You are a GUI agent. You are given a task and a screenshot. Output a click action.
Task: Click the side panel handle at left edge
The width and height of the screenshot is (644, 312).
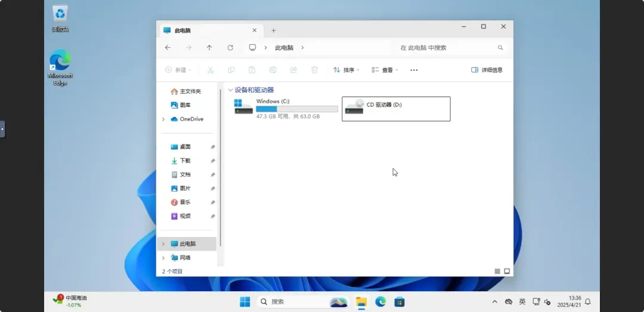pyautogui.click(x=2, y=129)
